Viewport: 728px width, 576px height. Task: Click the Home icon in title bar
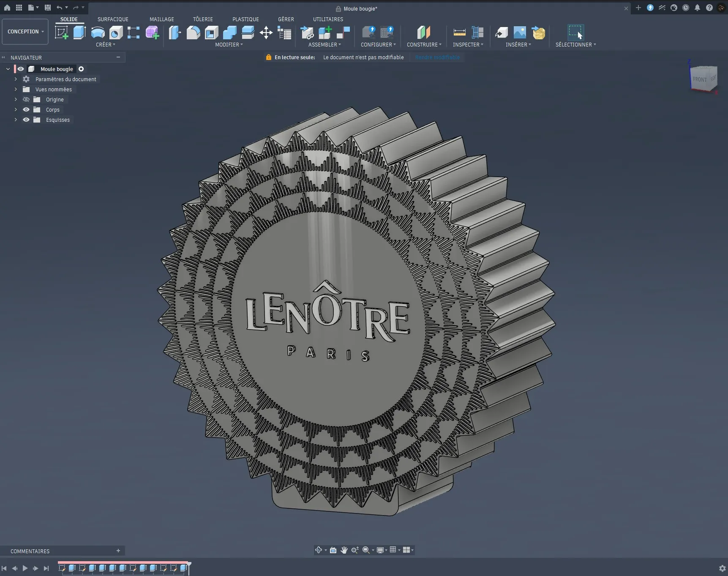[x=7, y=8]
